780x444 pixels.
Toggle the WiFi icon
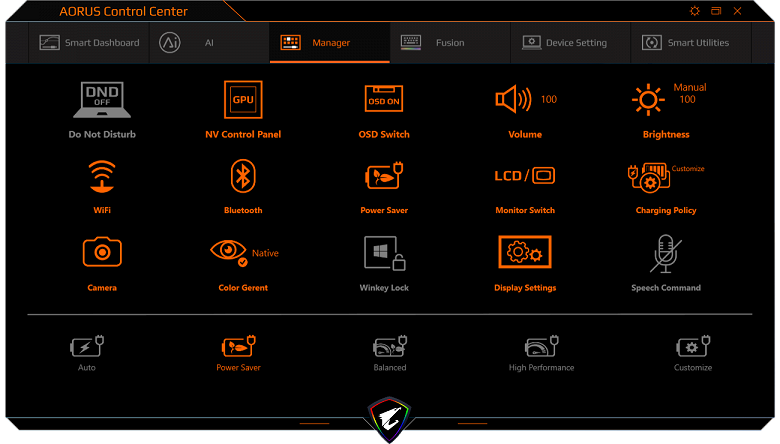[x=102, y=176]
